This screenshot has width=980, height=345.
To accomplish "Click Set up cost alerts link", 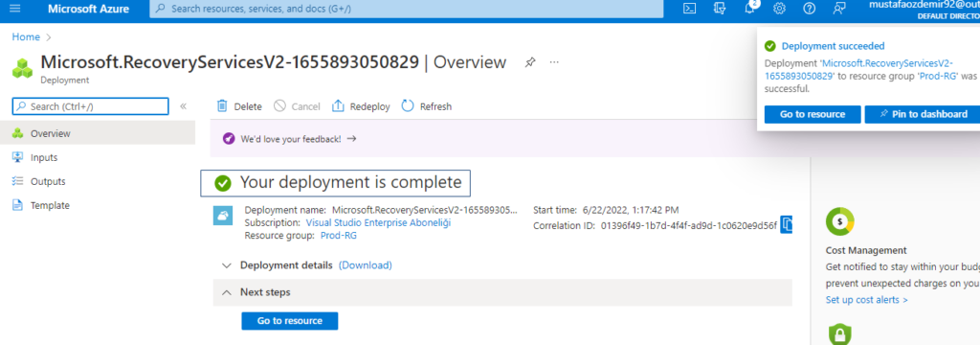I will click(867, 299).
